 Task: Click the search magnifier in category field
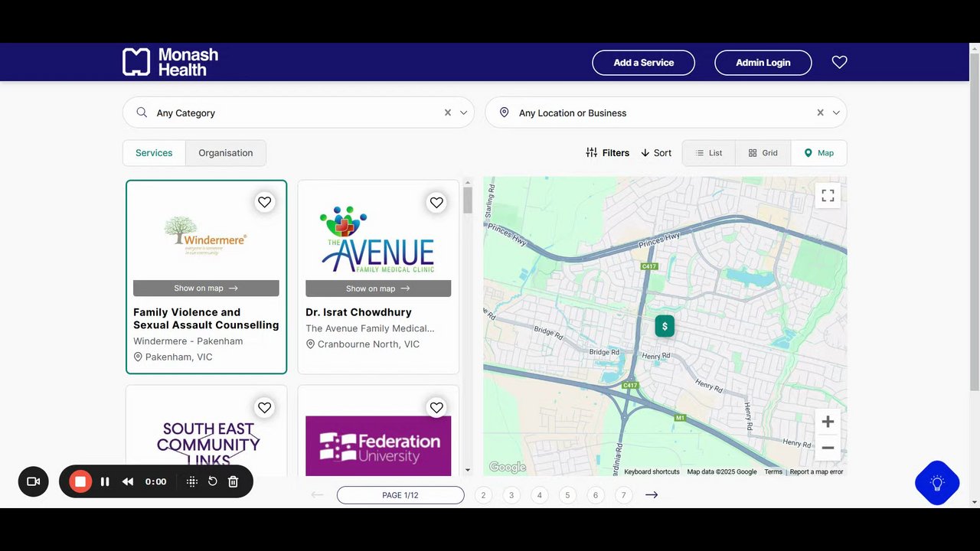[142, 112]
